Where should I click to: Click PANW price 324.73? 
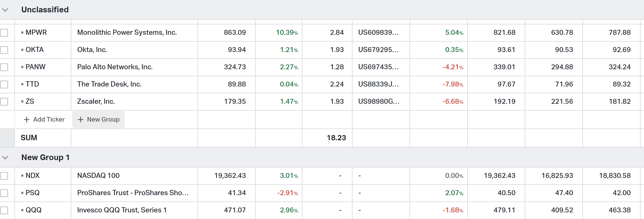(x=235, y=67)
